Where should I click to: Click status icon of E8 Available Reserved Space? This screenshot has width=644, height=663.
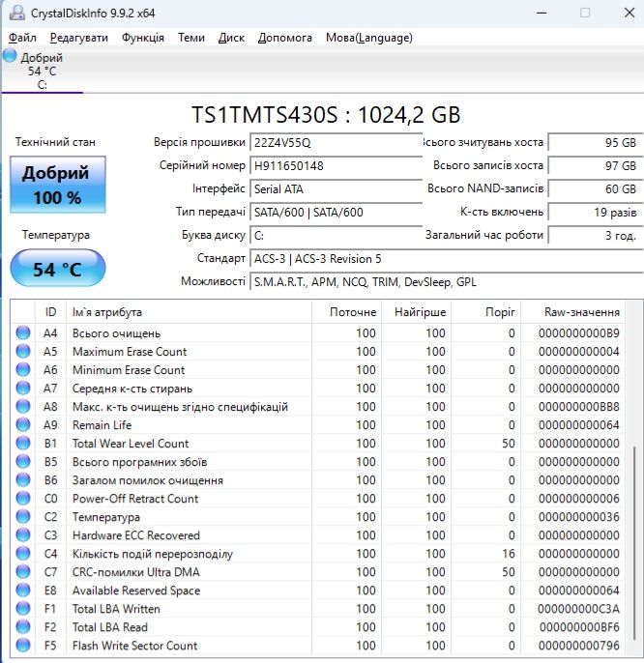tap(23, 591)
